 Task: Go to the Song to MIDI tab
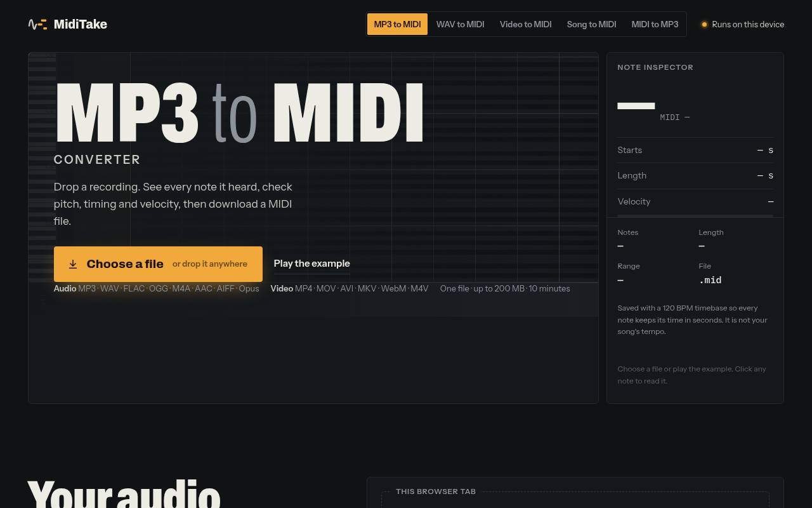pyautogui.click(x=591, y=24)
